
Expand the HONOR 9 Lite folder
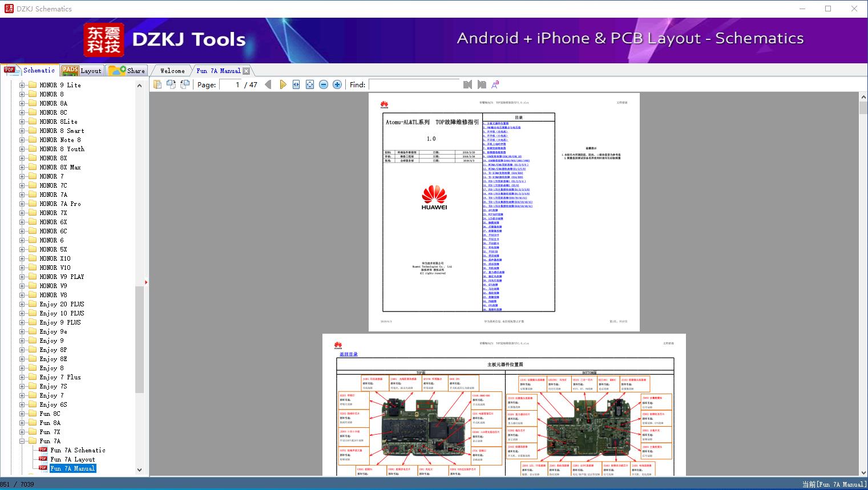pyautogui.click(x=22, y=85)
